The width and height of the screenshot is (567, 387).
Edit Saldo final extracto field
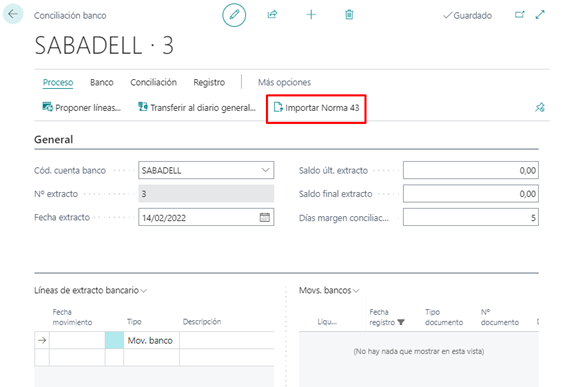tap(471, 194)
